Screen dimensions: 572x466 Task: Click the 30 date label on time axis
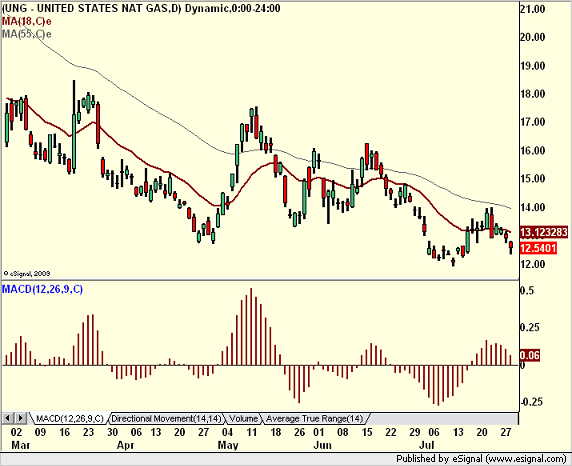click(x=112, y=432)
